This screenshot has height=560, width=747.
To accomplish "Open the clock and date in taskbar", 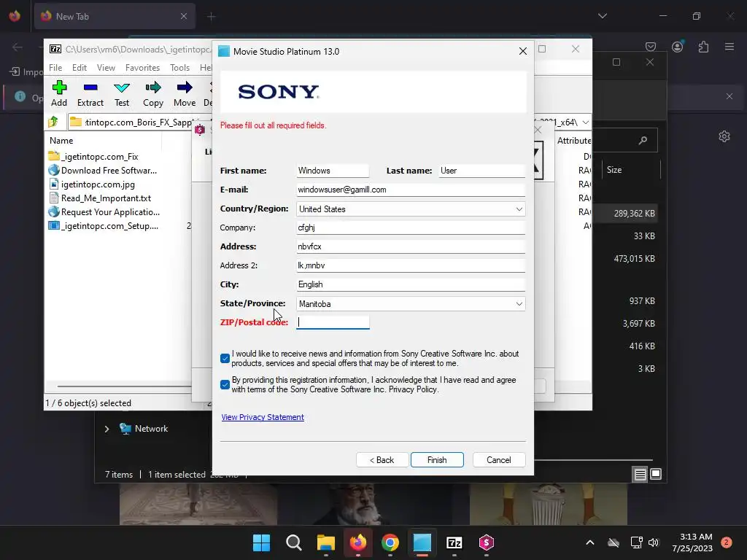I will (692, 542).
